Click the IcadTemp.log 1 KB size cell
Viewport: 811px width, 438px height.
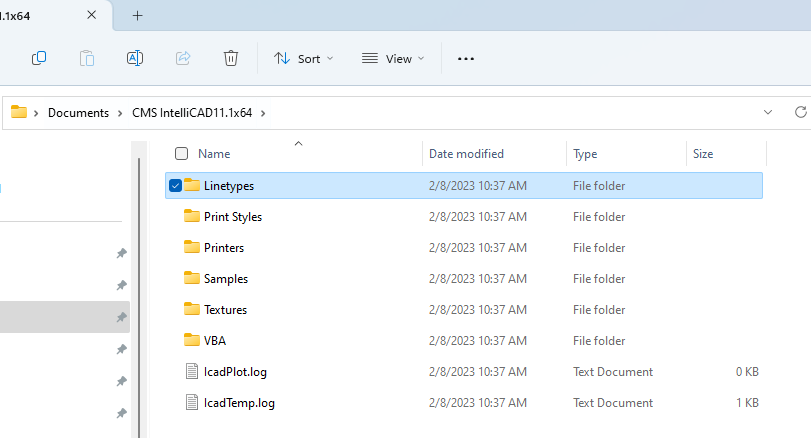point(747,403)
